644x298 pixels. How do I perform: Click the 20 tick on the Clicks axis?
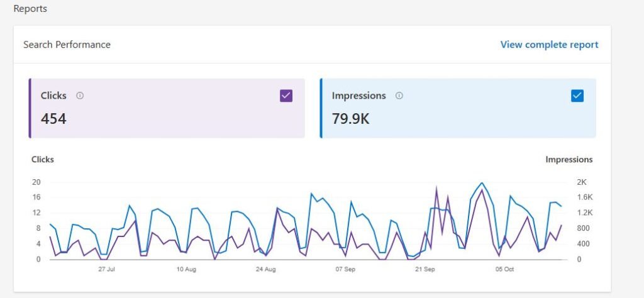[36, 182]
